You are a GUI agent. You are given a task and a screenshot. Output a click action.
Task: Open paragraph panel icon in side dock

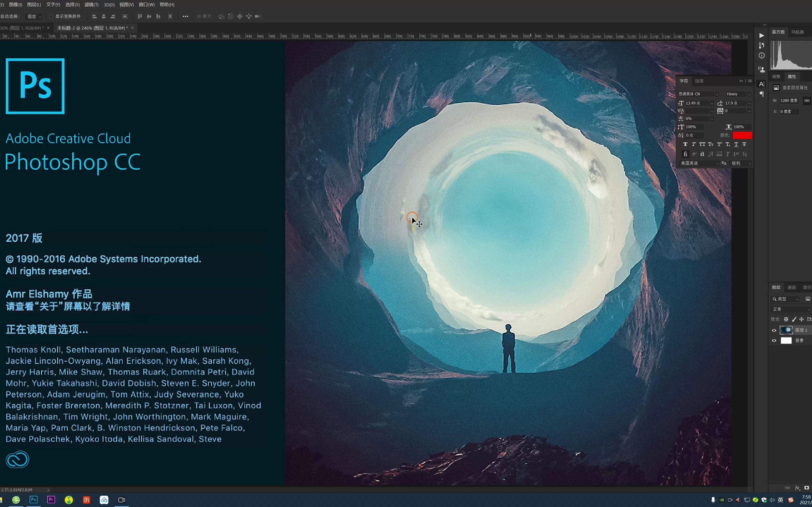click(762, 94)
